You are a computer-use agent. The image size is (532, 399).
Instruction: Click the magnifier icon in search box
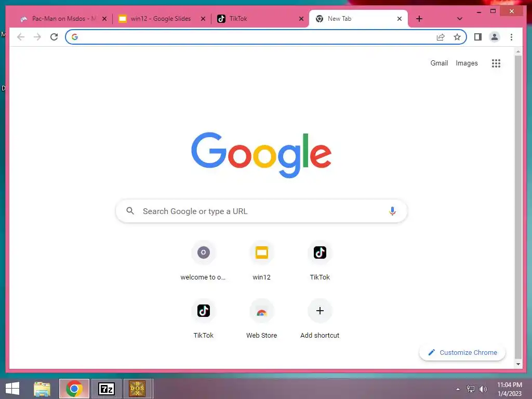[130, 211]
